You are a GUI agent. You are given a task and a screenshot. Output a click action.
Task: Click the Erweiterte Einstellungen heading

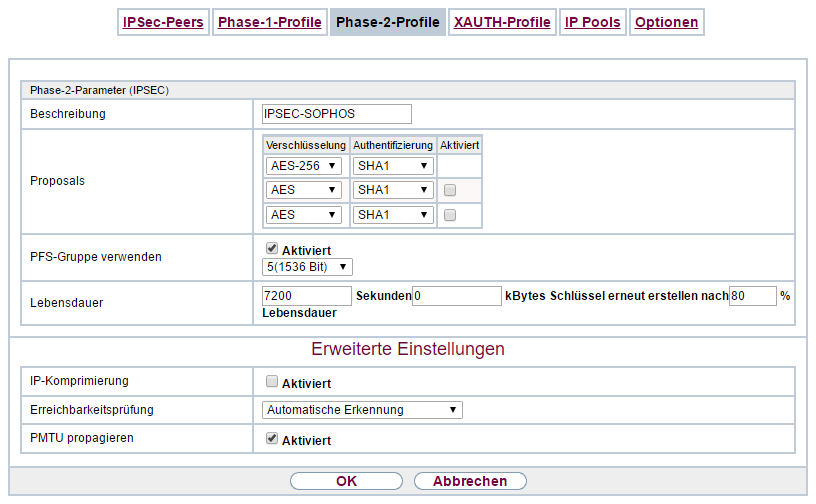click(x=408, y=349)
